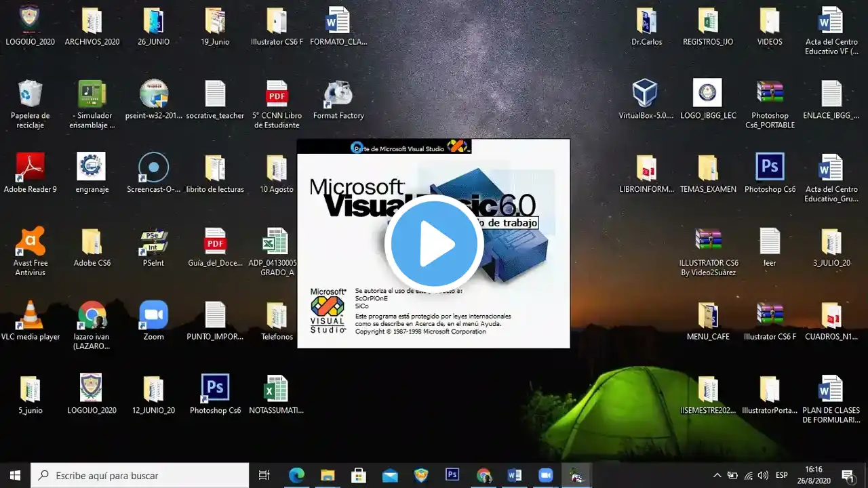Select the LIBROINFORM... folder icon
This screenshot has width=868, height=488.
(646, 167)
